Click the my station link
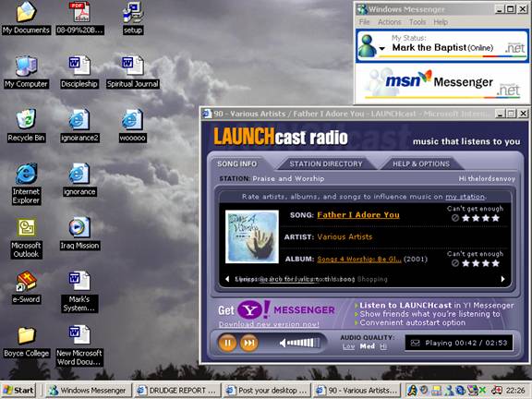532x399 pixels. pyautogui.click(x=465, y=197)
